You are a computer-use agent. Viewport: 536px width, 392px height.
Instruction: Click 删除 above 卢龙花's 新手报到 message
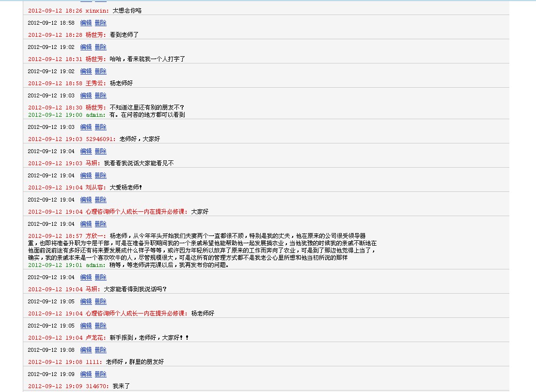pyautogui.click(x=100, y=326)
